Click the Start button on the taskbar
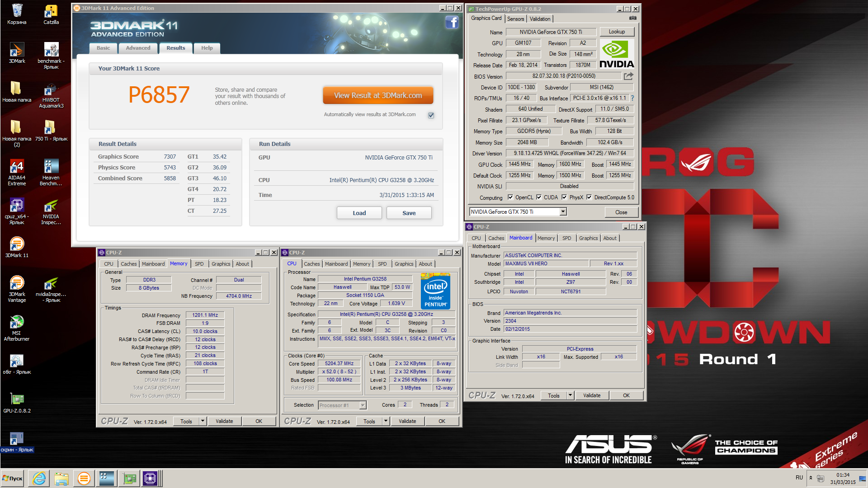Screen dimensions: 868x488 pos(13,479)
